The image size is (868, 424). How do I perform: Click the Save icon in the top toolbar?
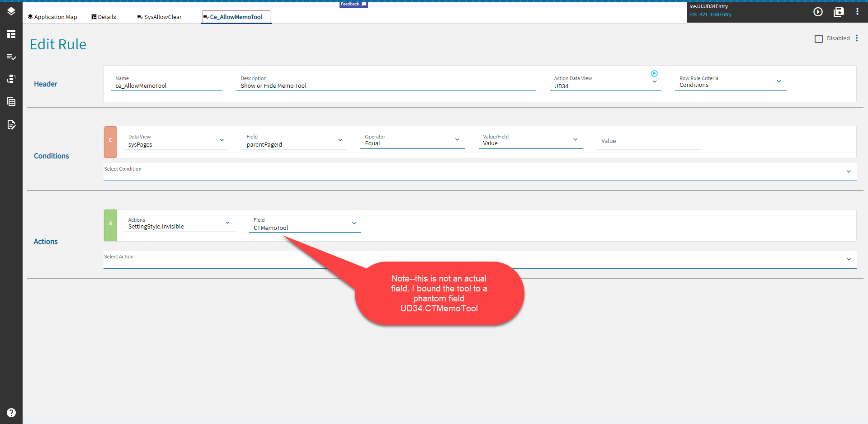[x=839, y=12]
